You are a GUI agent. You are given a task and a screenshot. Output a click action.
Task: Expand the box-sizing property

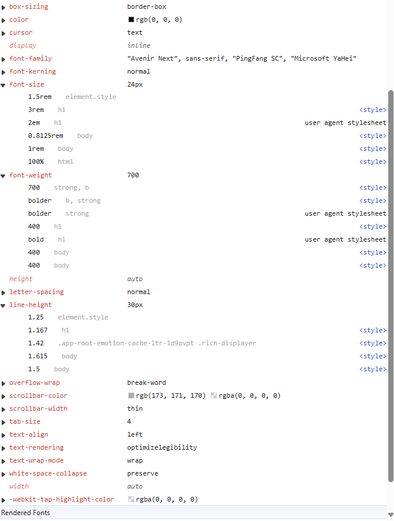coord(3,7)
